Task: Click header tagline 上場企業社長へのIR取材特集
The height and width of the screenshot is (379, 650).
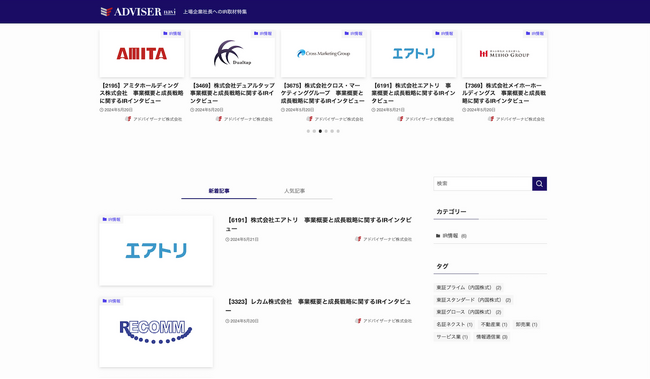Action: point(215,12)
